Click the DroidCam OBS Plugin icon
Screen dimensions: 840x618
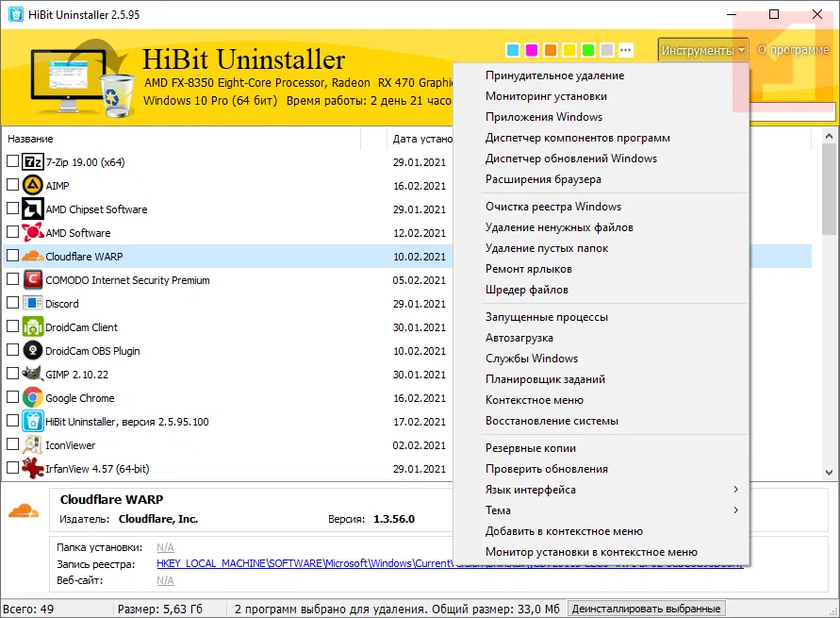(x=33, y=351)
